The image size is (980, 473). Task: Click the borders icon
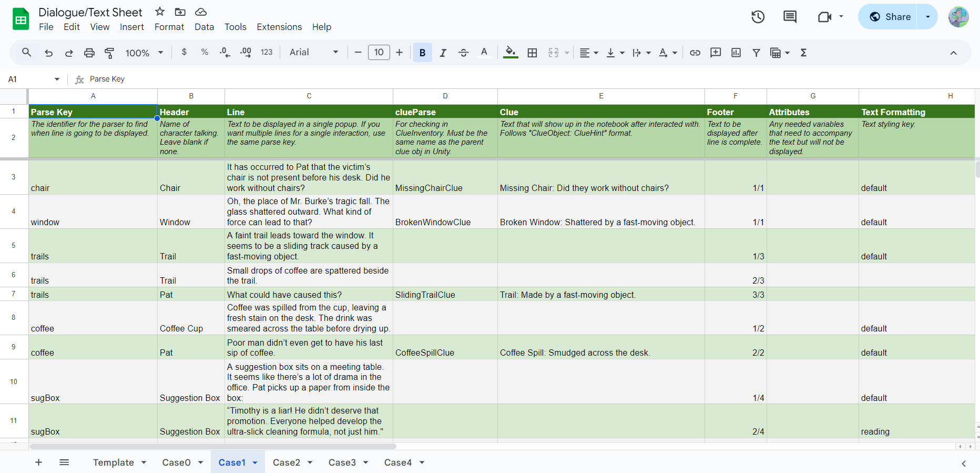pos(532,53)
